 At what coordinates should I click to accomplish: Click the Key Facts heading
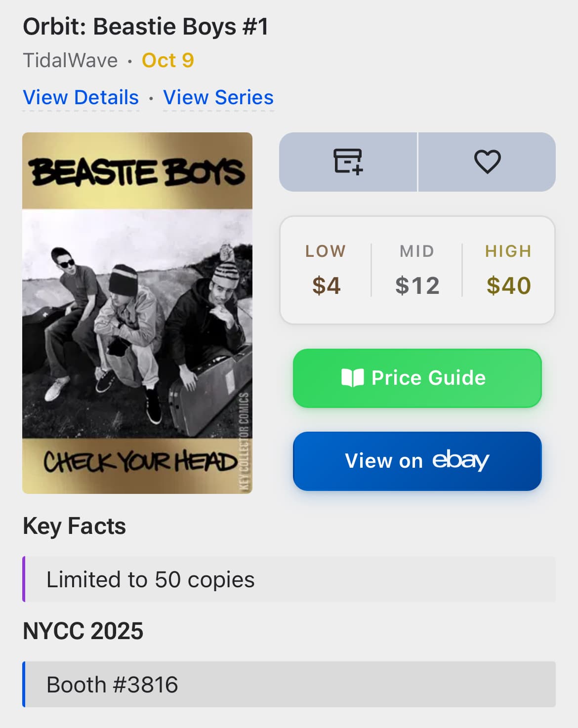(x=74, y=526)
